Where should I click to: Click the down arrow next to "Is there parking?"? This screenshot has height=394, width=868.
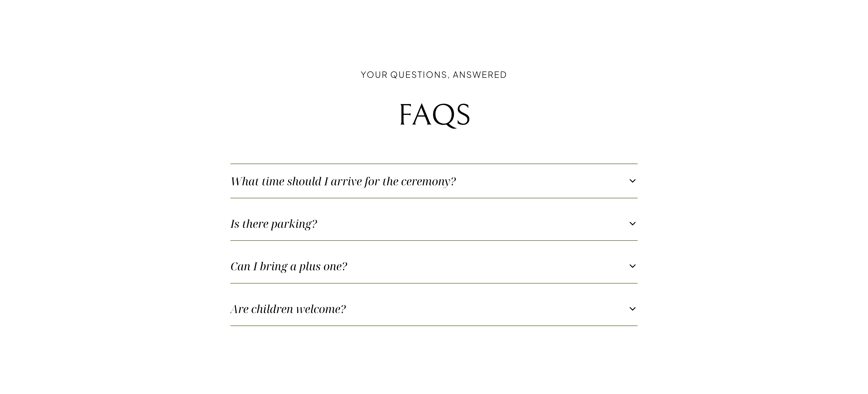pyautogui.click(x=633, y=224)
